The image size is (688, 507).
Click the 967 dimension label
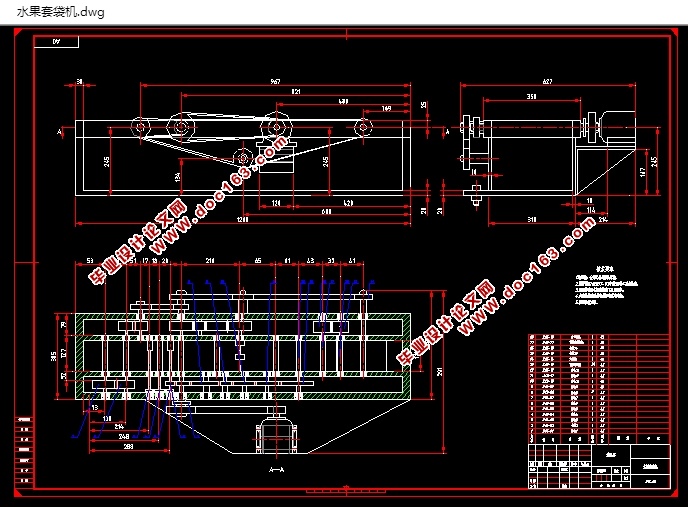pyautogui.click(x=275, y=82)
